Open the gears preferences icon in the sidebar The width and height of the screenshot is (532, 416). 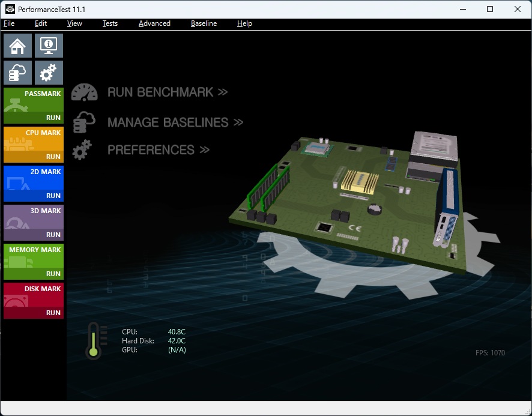point(49,73)
